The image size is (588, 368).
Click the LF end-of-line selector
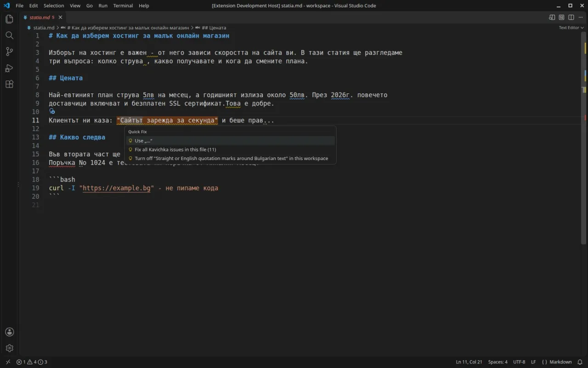[x=533, y=362]
